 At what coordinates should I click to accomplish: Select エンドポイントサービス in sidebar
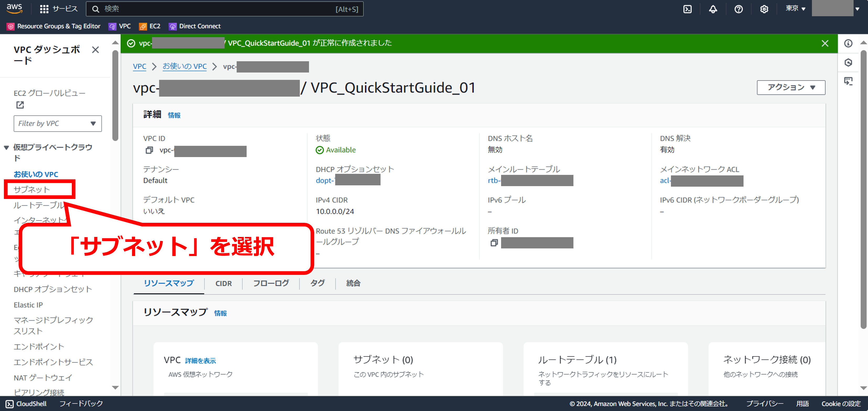pos(53,362)
